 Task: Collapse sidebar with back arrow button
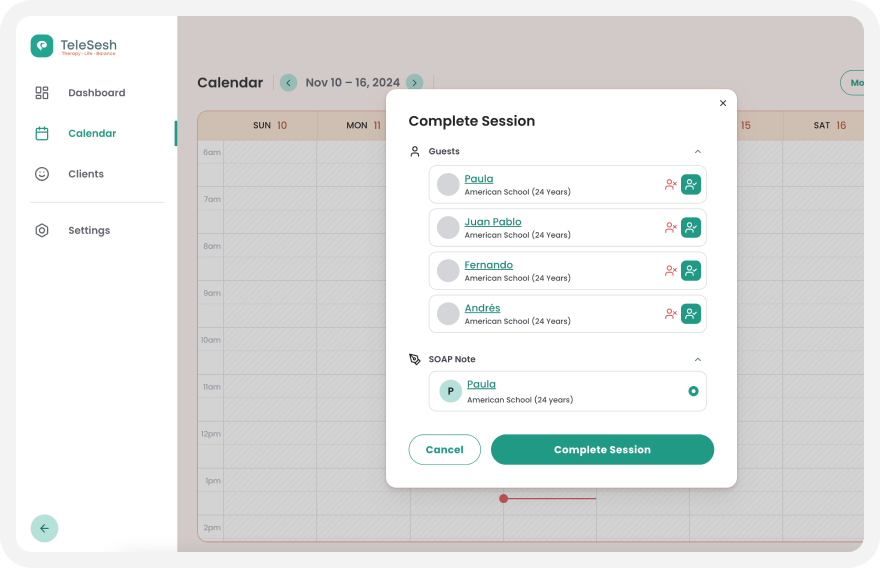click(44, 528)
